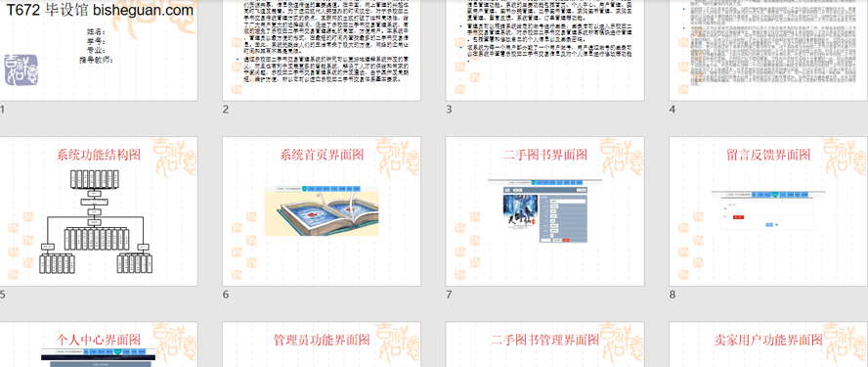This screenshot has height=367, width=868.
Task: Click slide number label 6
Action: (x=226, y=295)
